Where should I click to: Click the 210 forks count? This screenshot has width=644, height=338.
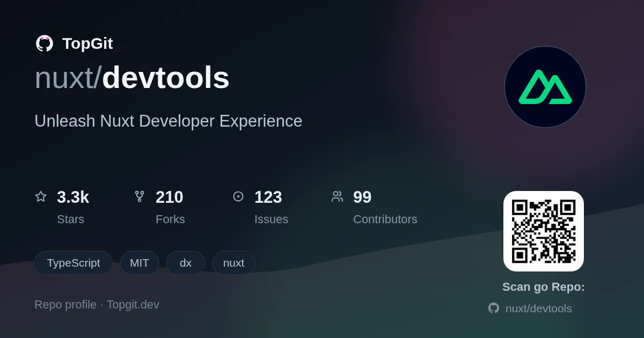pyautogui.click(x=170, y=197)
